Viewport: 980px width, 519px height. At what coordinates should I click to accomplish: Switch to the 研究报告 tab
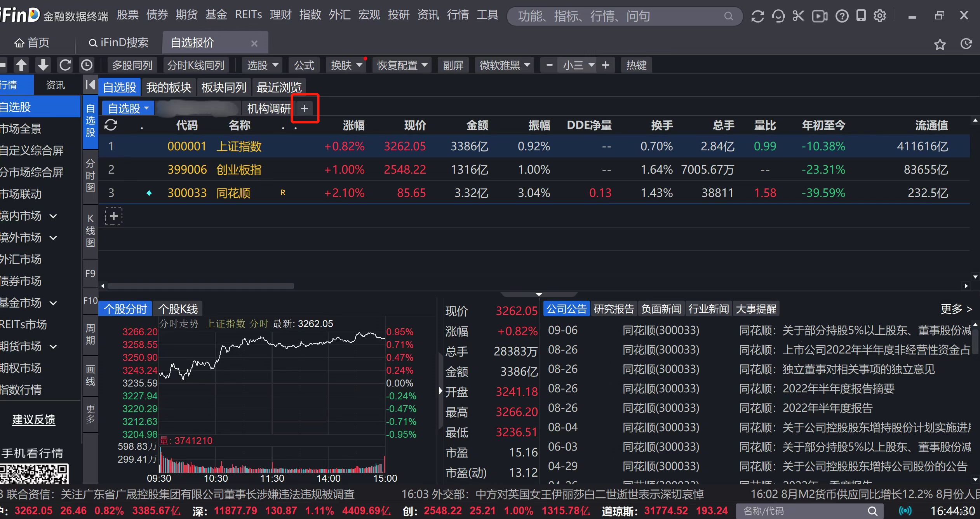point(614,309)
